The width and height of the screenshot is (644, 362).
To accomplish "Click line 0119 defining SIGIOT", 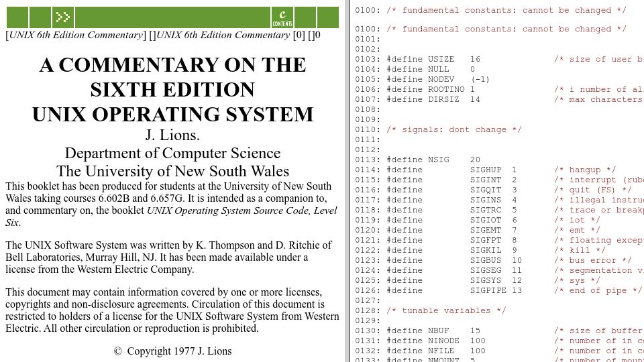I will tap(478, 220).
